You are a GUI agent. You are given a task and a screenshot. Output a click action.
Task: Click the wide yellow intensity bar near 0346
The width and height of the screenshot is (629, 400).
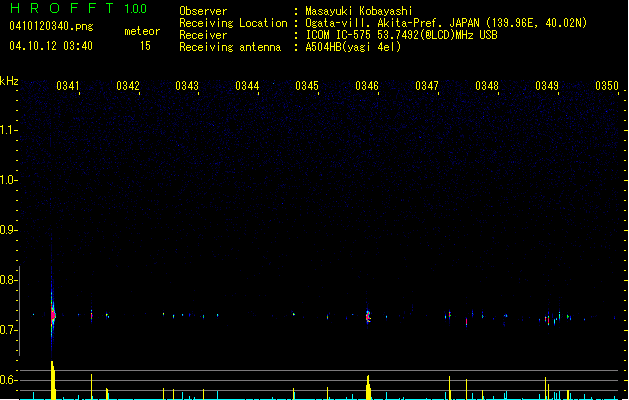coord(368,388)
